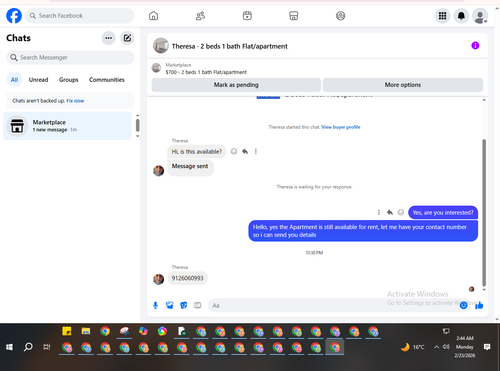
Task: Select the "Message sent" bubble
Action: (190, 167)
